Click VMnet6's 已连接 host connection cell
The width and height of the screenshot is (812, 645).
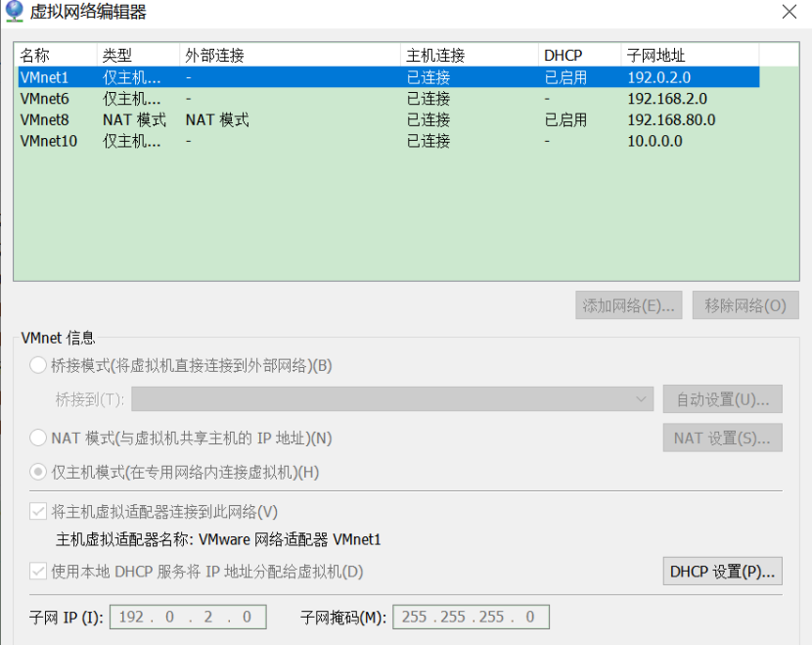429,99
